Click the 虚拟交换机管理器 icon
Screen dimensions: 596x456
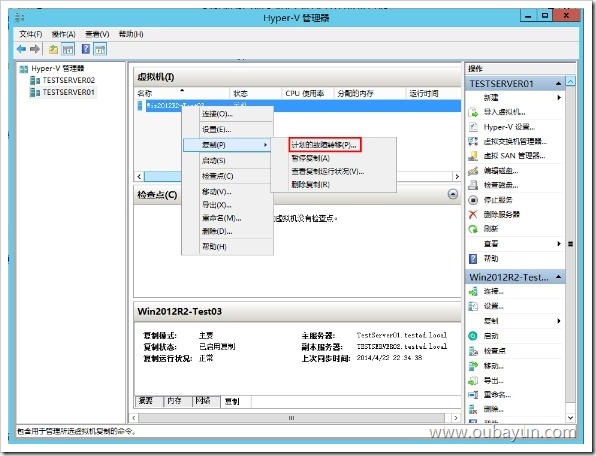(x=473, y=141)
